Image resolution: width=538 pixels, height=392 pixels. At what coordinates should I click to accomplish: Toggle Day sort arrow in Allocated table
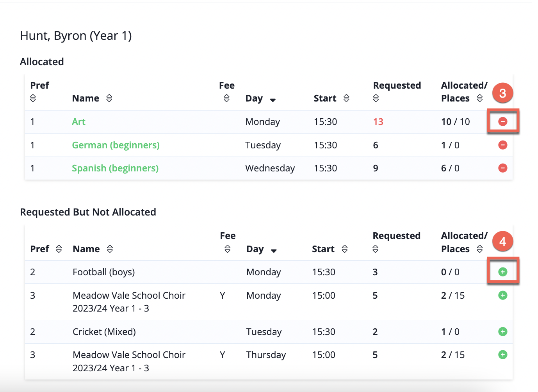273,100
